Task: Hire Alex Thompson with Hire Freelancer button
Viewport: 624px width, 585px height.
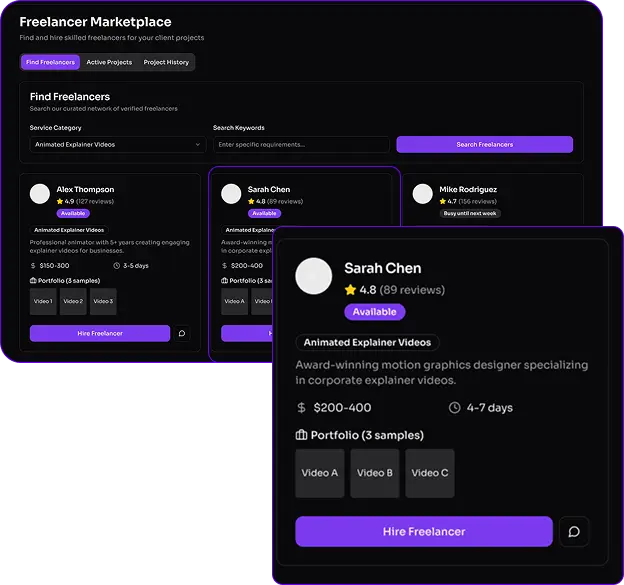Action: click(x=100, y=333)
